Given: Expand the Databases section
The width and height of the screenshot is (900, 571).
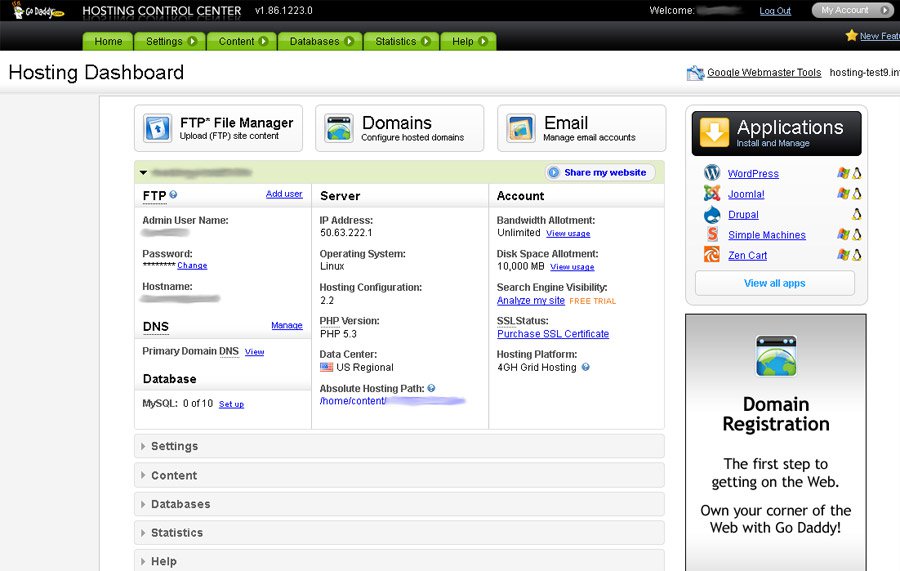Looking at the screenshot, I should [x=399, y=504].
